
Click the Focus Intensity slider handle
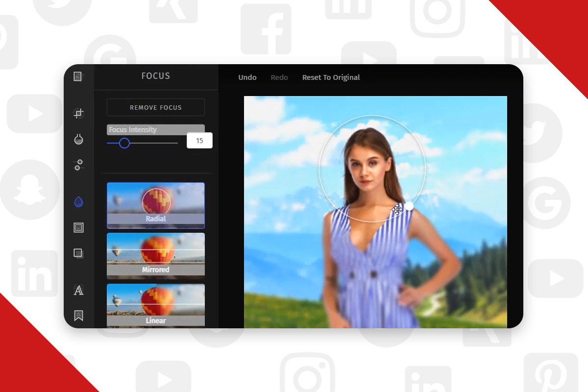pyautogui.click(x=124, y=143)
